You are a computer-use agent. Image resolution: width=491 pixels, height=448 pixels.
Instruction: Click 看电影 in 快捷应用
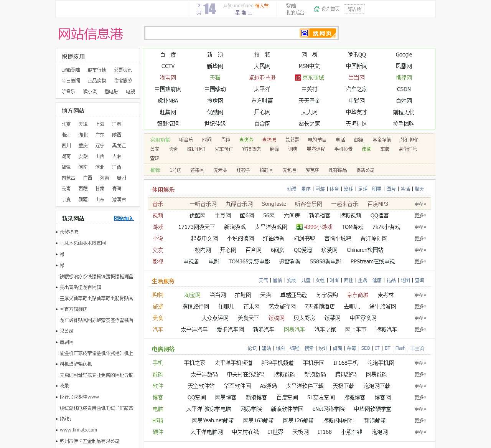click(x=111, y=91)
